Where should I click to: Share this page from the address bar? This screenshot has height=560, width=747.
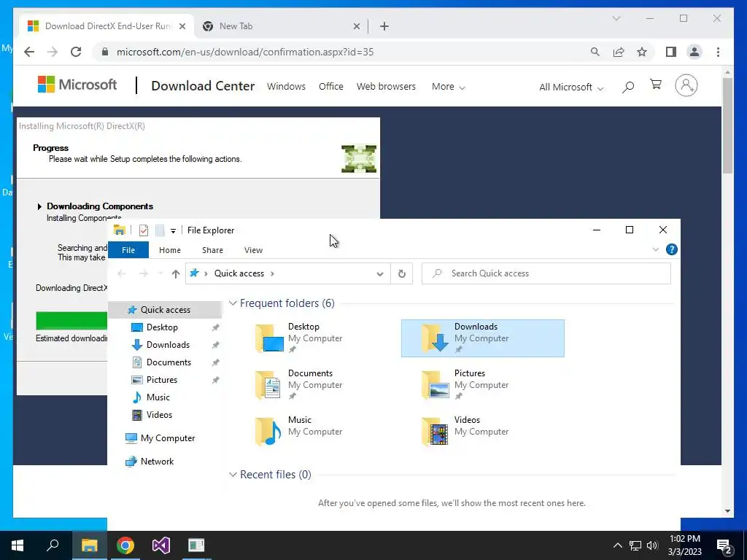(619, 52)
